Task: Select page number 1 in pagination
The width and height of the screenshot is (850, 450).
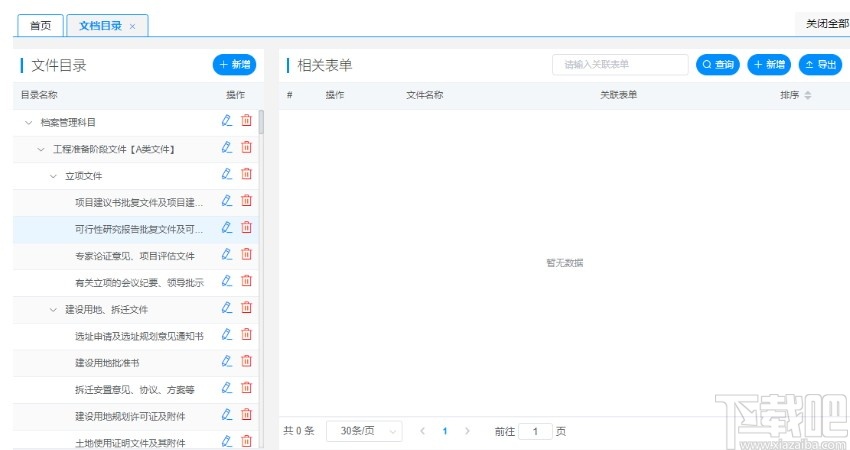Action: (445, 431)
